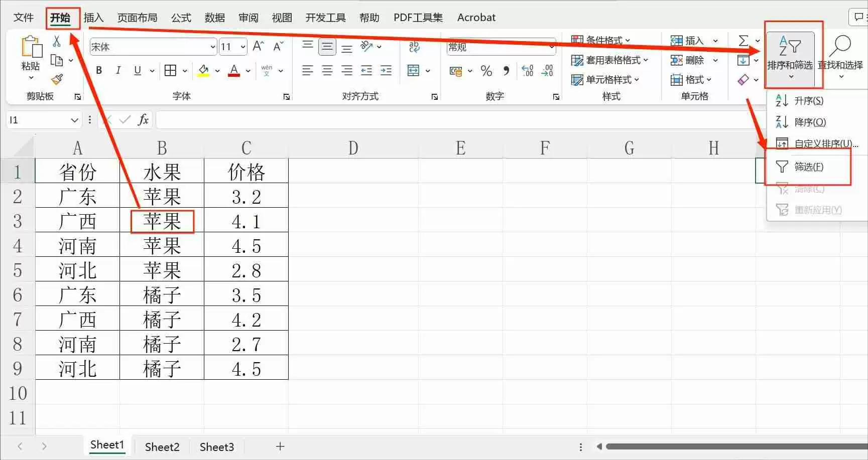Image resolution: width=868 pixels, height=460 pixels.
Task: Toggle bold formatting
Action: click(x=98, y=70)
